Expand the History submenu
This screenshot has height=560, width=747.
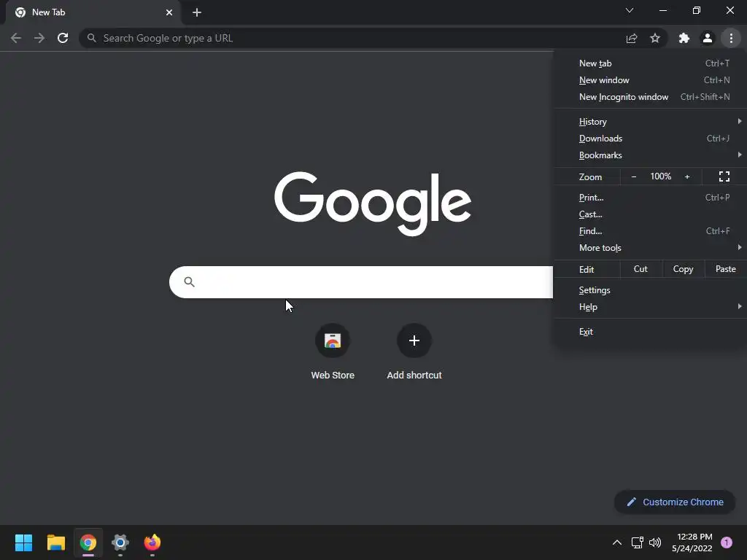tap(650, 122)
